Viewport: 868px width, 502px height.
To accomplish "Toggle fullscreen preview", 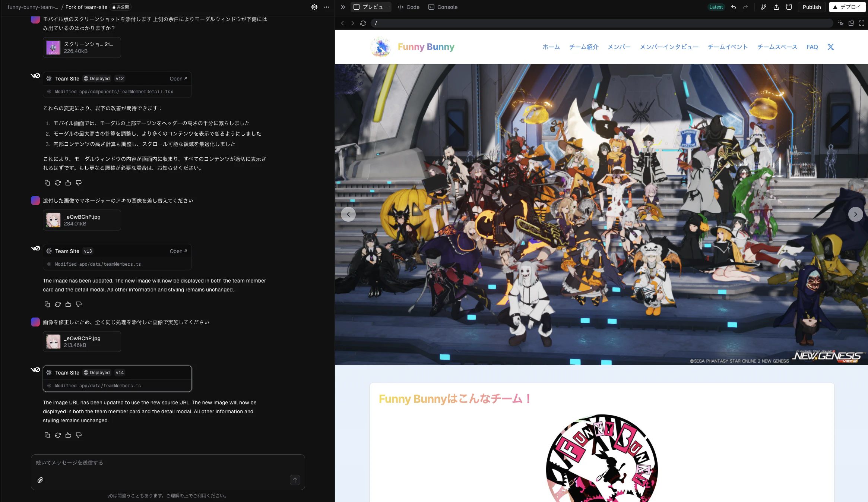I will 862,23.
